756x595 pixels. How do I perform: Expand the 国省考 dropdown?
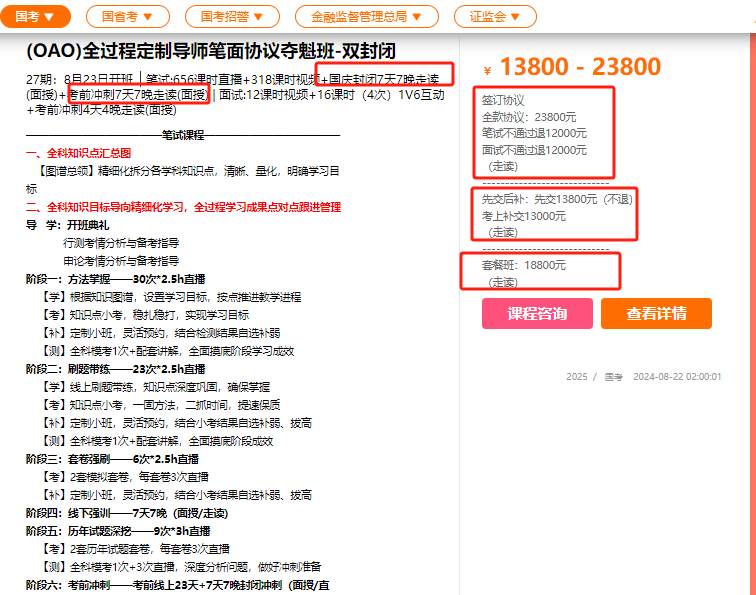126,16
